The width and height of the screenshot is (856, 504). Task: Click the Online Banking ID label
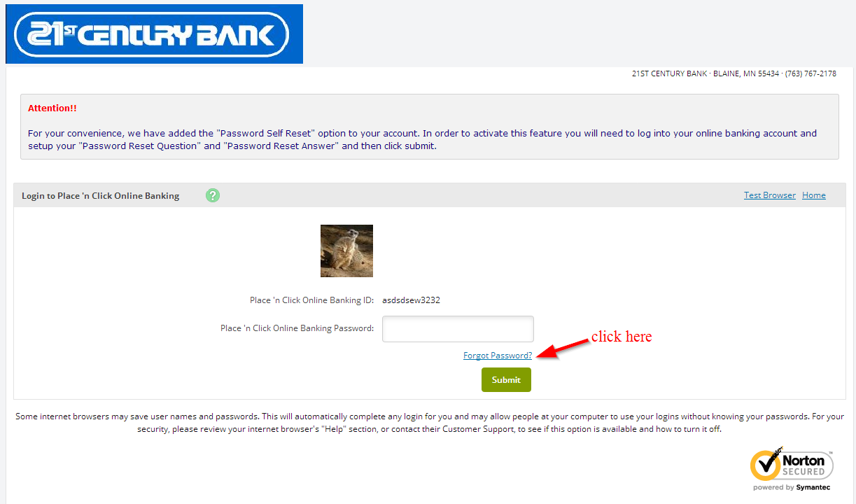(x=311, y=300)
